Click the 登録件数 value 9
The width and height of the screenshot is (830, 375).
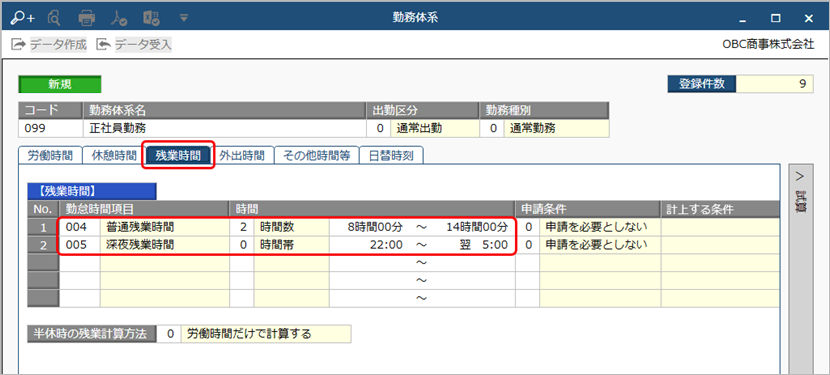coord(775,84)
